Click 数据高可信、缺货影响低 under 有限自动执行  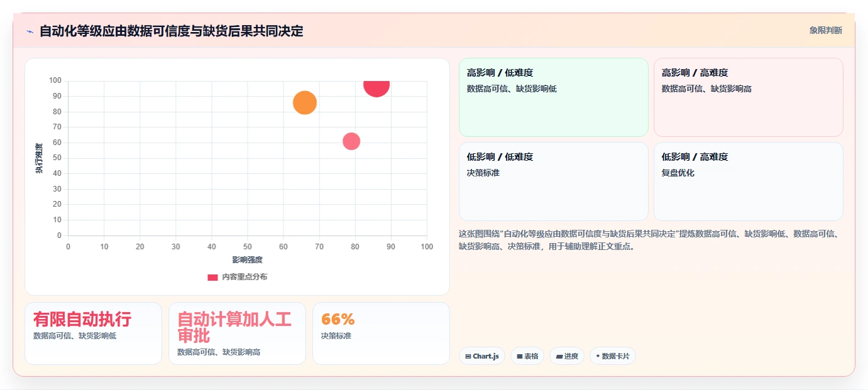tap(75, 336)
